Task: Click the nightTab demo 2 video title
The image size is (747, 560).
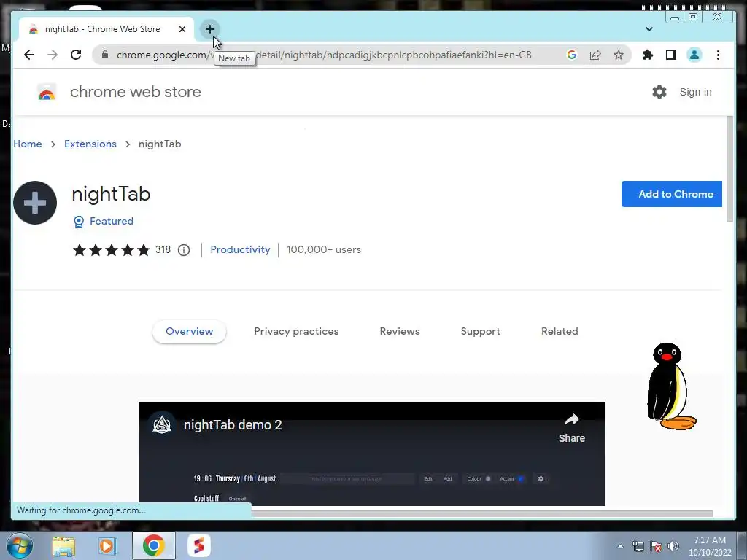Action: click(x=233, y=425)
